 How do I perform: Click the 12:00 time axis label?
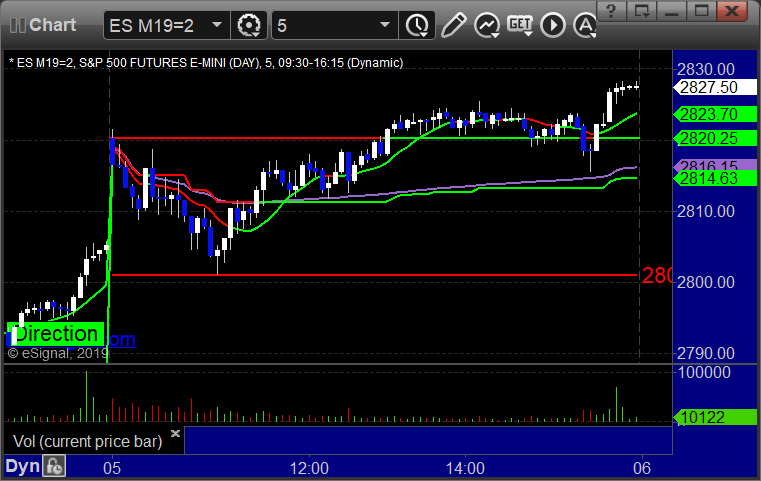(x=309, y=468)
